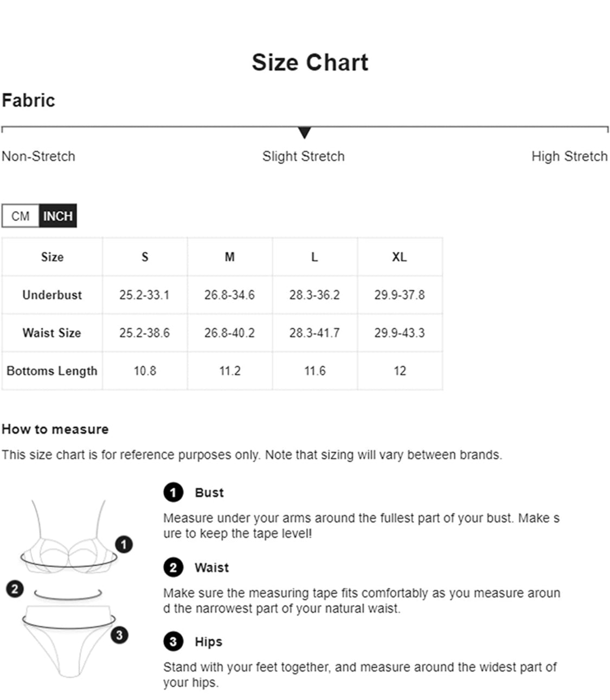Image resolution: width=610 pixels, height=700 pixels.
Task: Select the INCH unit toggle
Action: coord(57,216)
